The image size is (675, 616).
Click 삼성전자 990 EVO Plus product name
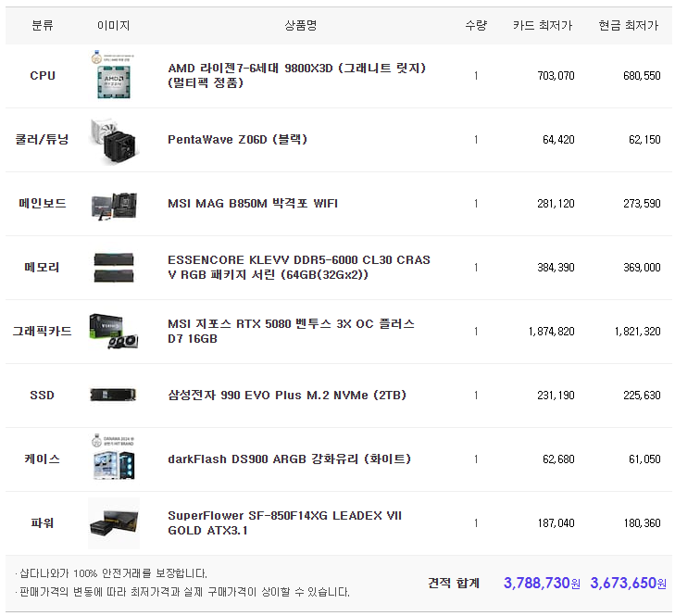287,395
